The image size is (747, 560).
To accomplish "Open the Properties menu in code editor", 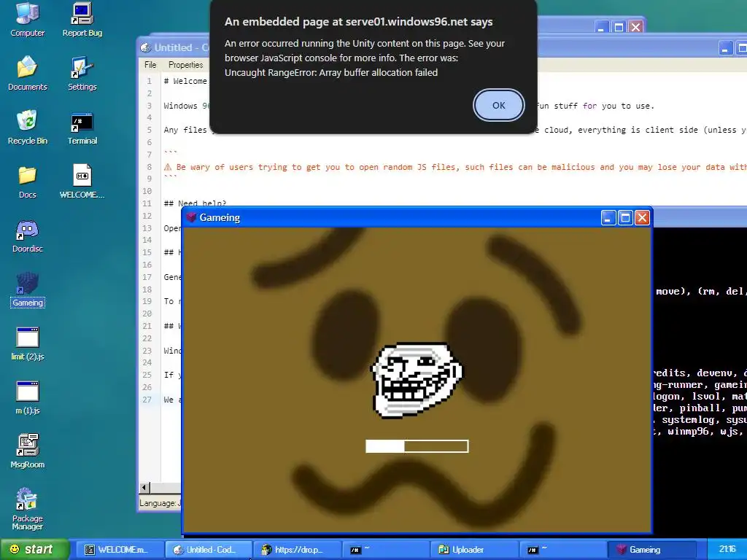I will [185, 65].
